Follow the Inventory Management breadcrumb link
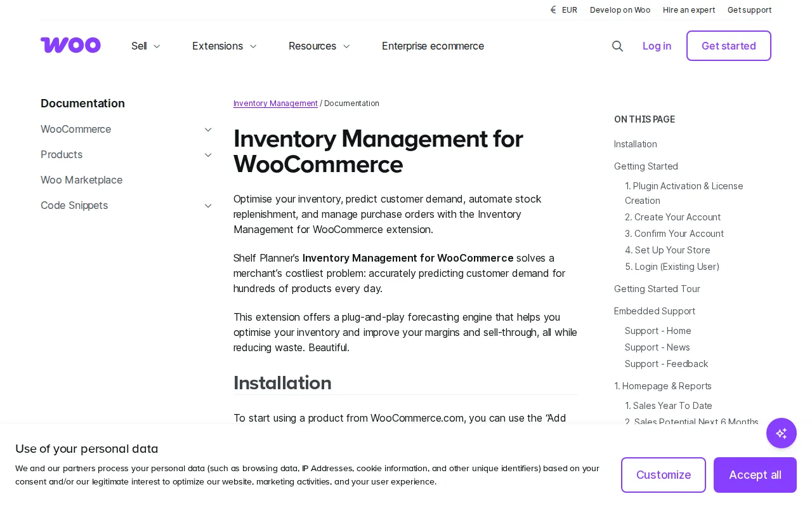812x508 pixels. click(275, 104)
